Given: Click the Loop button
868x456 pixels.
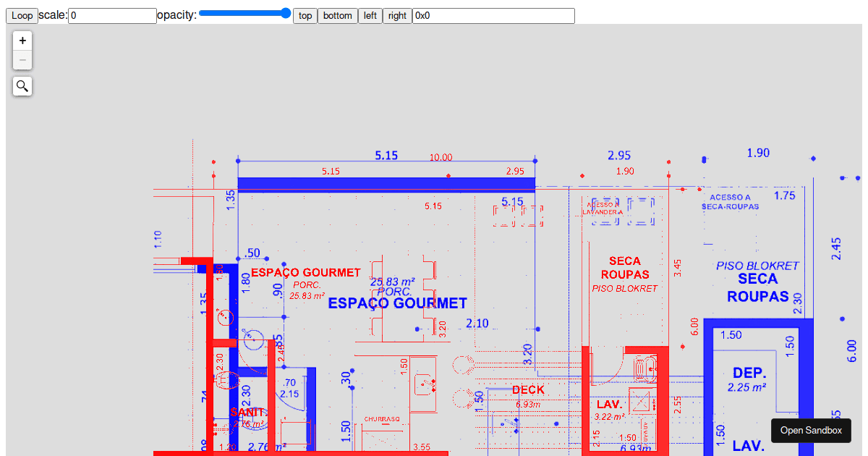Looking at the screenshot, I should click(22, 15).
